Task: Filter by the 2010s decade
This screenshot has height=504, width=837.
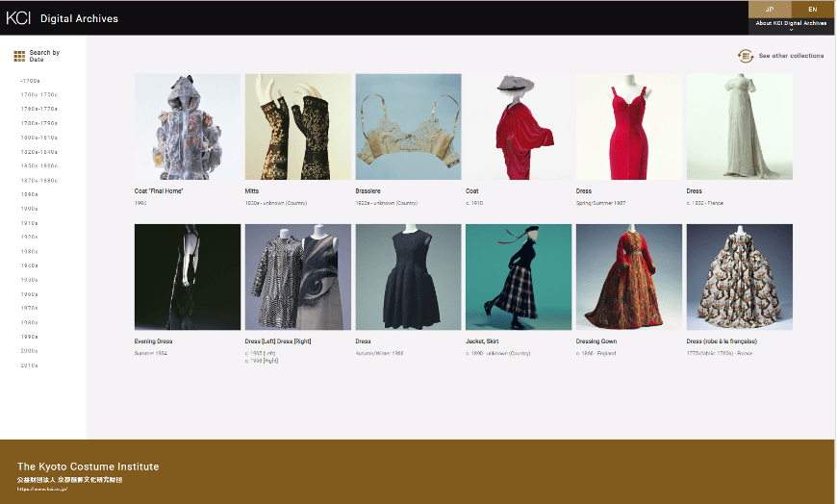Action: click(x=30, y=365)
